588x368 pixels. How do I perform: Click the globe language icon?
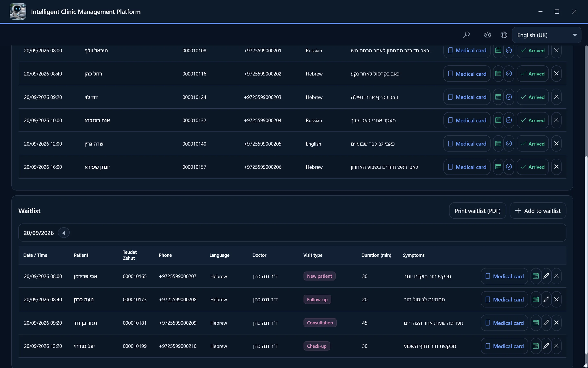coord(504,35)
